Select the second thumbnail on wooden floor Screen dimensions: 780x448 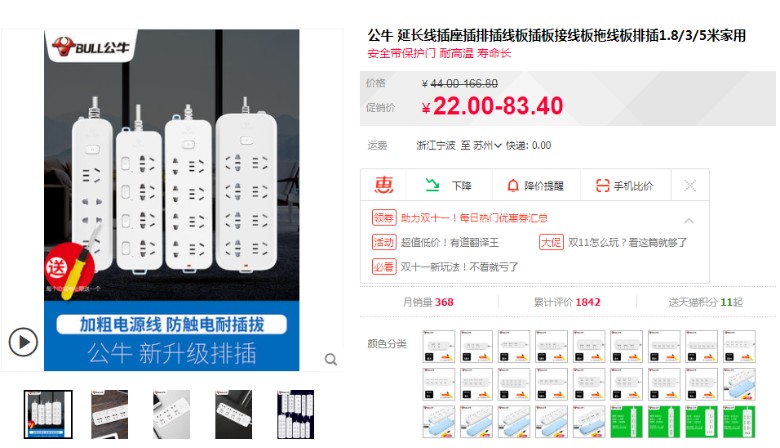click(109, 414)
